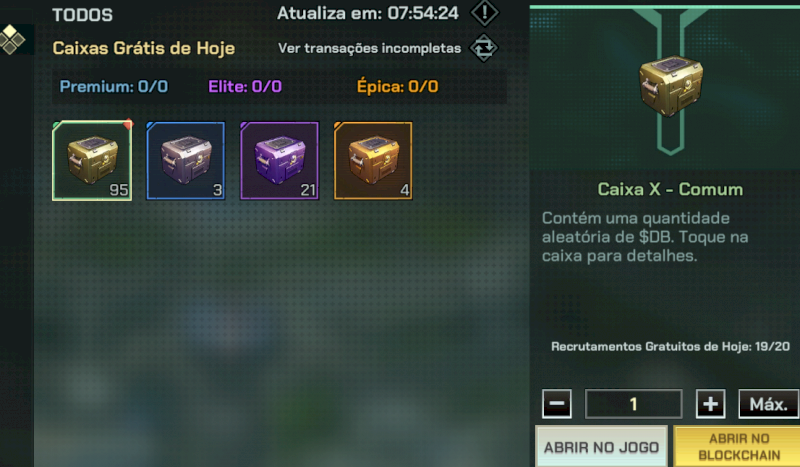Viewport: 800px width, 467px height.
Task: Tap the large Caixa X box preview
Action: [671, 86]
